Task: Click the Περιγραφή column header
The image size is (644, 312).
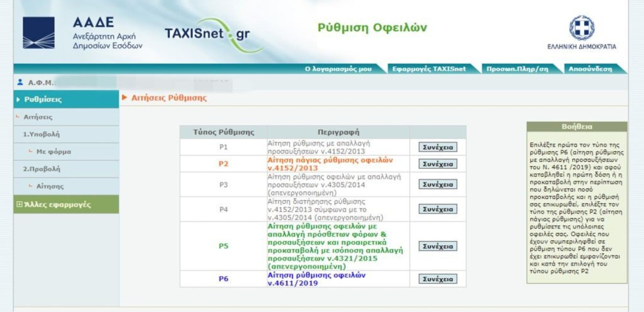Action: (338, 132)
